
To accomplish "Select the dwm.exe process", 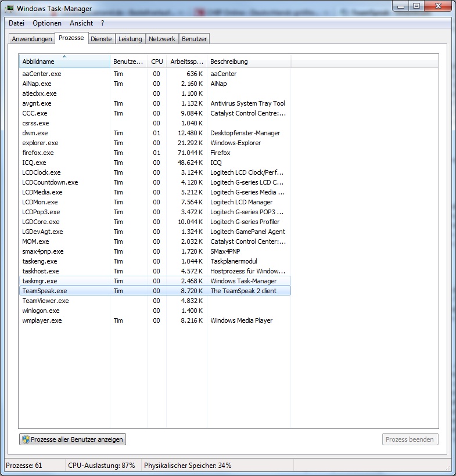I will coord(155,133).
